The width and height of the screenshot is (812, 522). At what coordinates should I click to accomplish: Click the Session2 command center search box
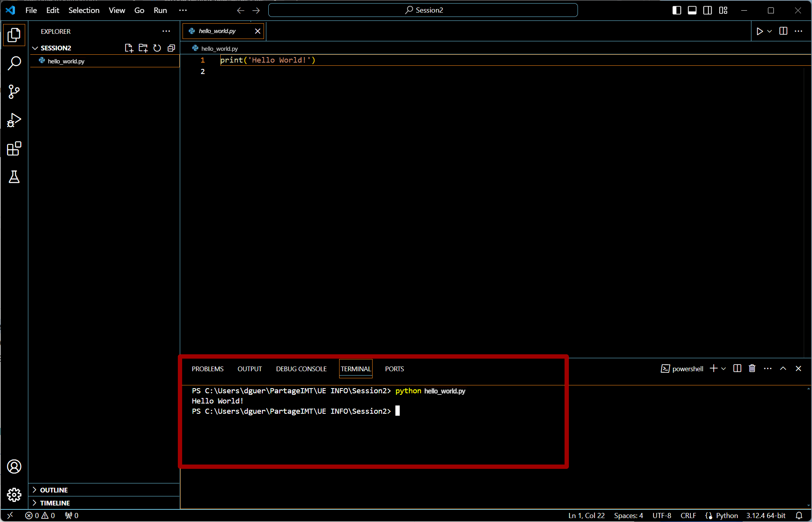[423, 10]
